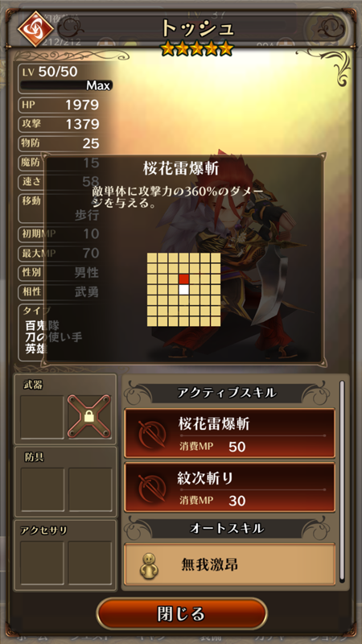
Task: Tap the sword icon beside 紋次斬り
Action: (x=153, y=488)
